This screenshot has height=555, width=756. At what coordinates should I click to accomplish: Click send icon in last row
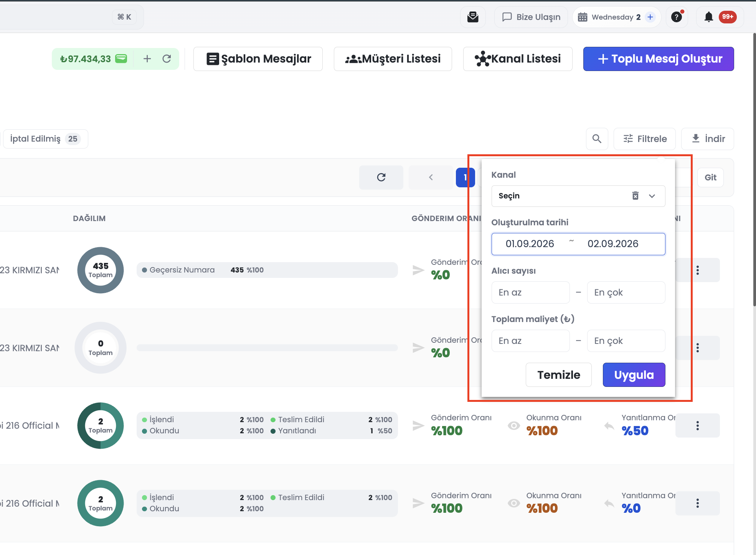click(418, 503)
